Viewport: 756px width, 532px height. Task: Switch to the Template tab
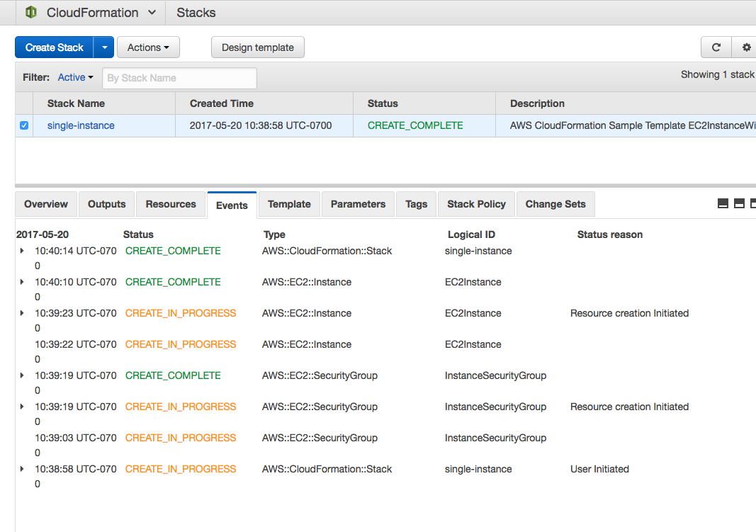[x=288, y=204]
